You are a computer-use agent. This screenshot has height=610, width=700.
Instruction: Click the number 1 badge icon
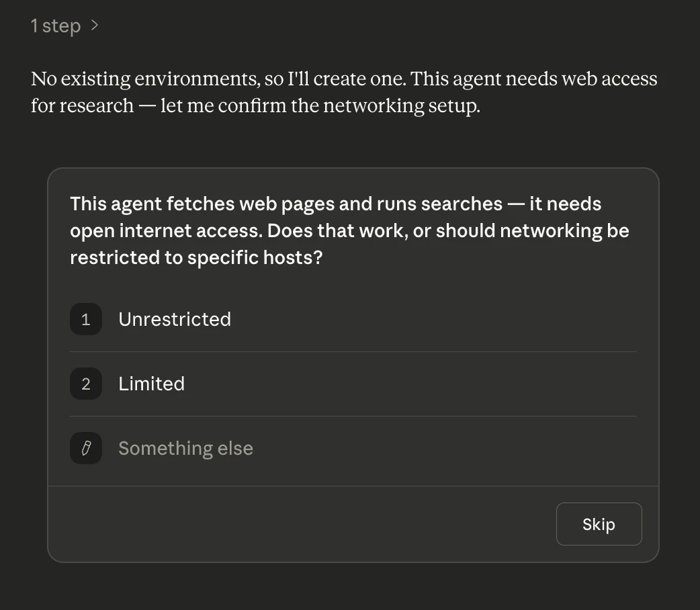86,319
